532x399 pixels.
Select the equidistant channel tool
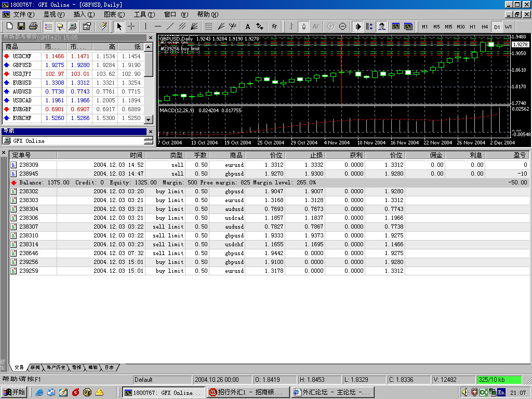tap(182, 26)
